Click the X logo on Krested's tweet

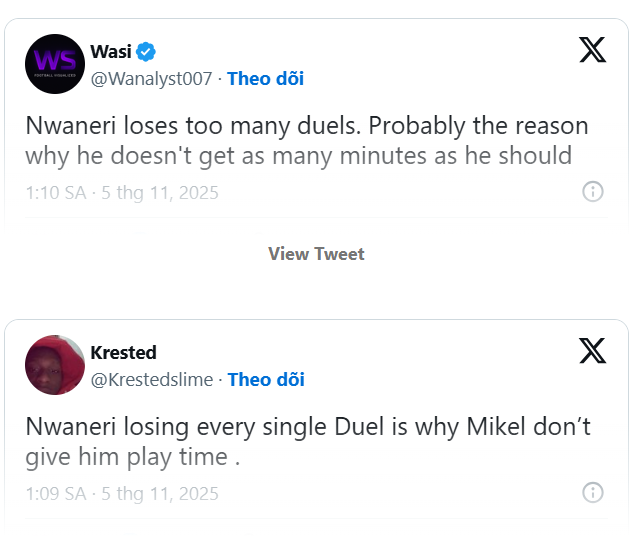click(593, 350)
